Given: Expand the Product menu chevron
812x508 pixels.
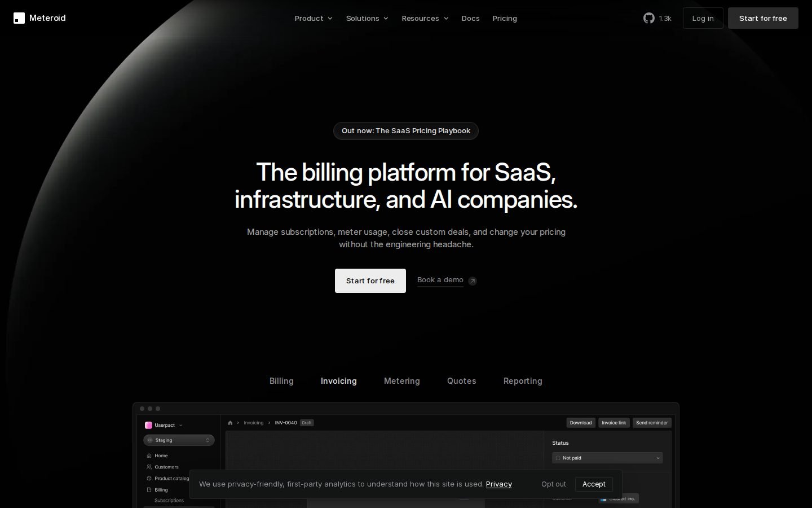Looking at the screenshot, I should coord(330,19).
